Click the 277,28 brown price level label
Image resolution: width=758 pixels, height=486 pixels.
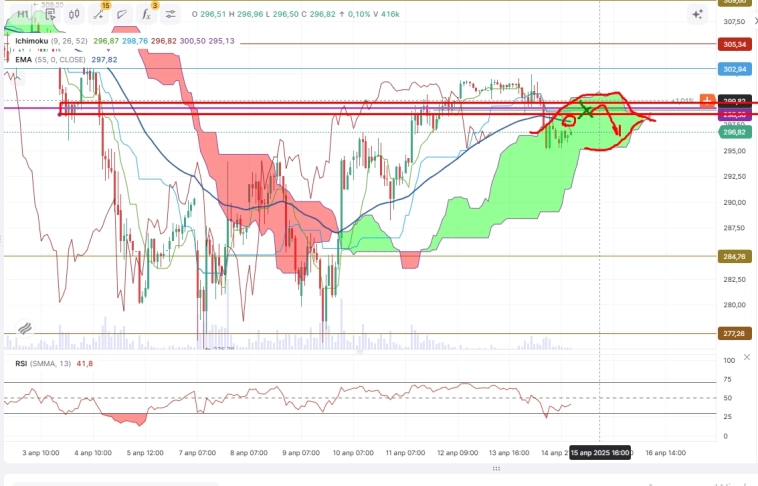pyautogui.click(x=735, y=334)
